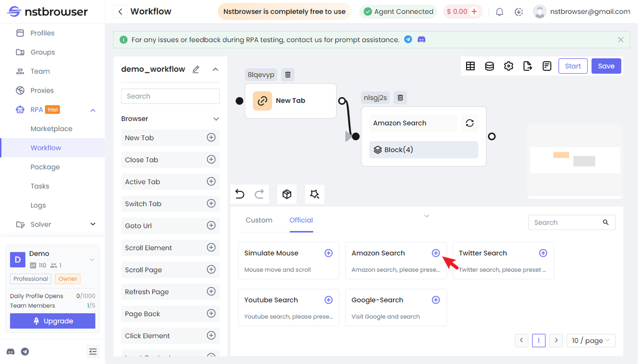
Task: Open Marketplace under RPA
Action: pos(51,128)
